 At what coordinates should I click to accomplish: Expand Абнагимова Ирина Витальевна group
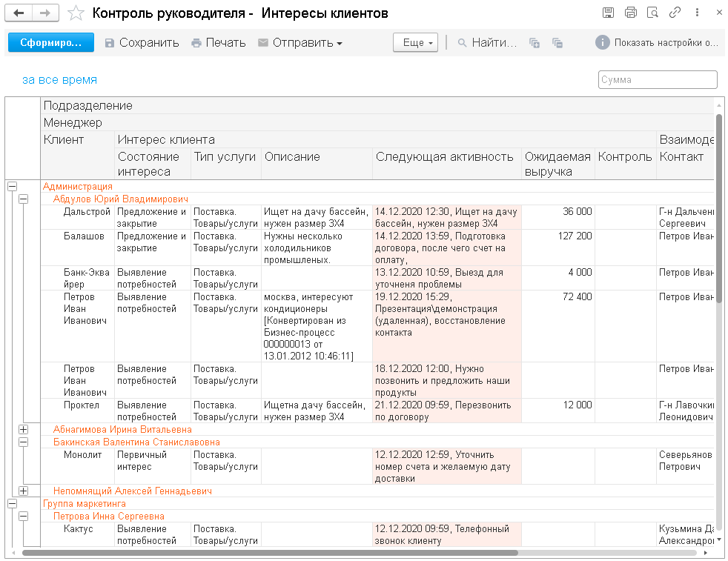(x=23, y=430)
